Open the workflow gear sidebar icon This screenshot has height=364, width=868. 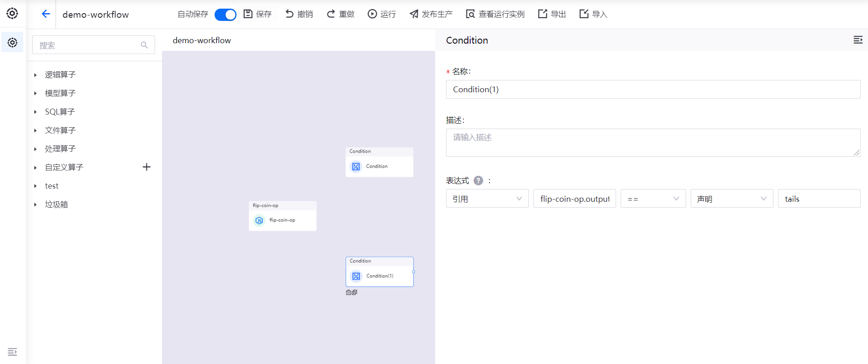13,43
